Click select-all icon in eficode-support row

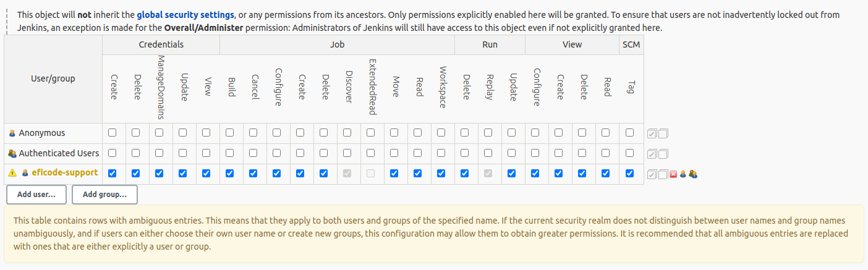[652, 174]
